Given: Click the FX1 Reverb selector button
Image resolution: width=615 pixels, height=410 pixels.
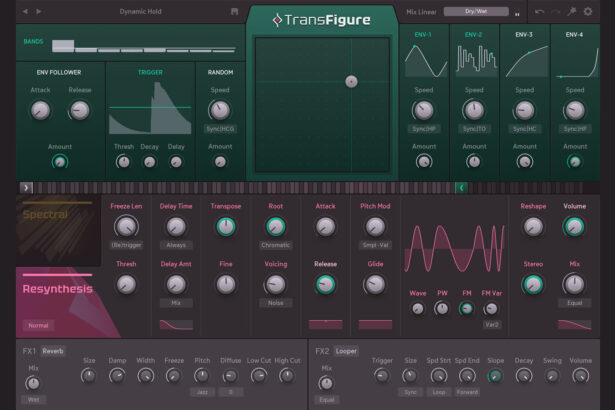Looking at the screenshot, I should tap(53, 351).
